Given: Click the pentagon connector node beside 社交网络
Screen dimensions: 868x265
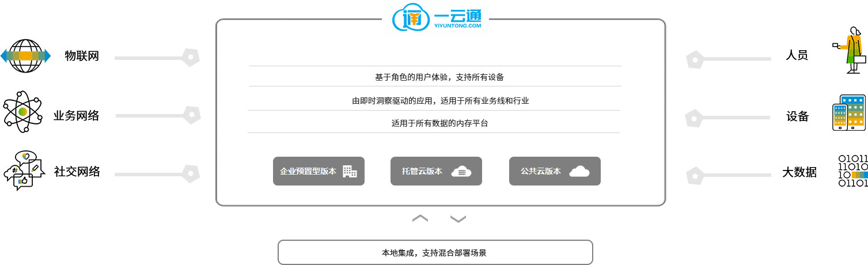Looking at the screenshot, I should coord(191,172).
